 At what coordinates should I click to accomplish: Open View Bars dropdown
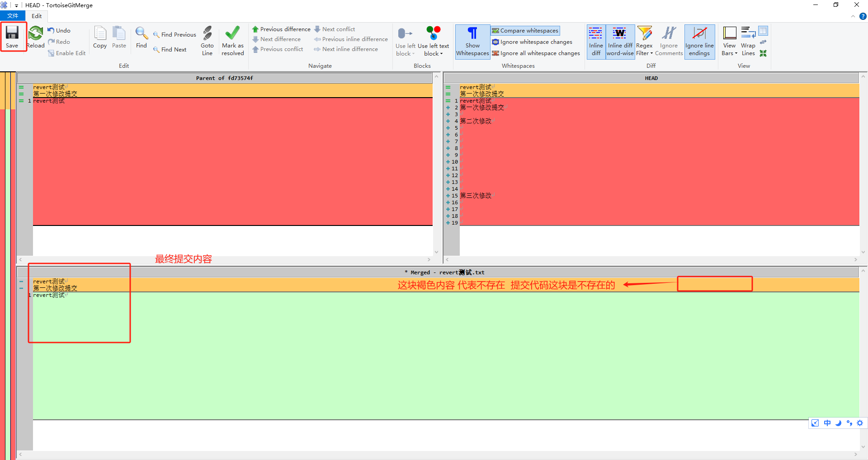729,50
